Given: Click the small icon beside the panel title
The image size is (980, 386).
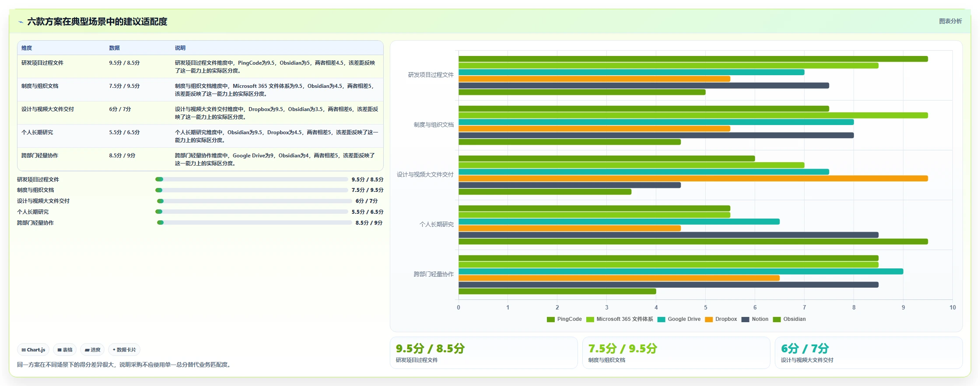Looking at the screenshot, I should (21, 22).
